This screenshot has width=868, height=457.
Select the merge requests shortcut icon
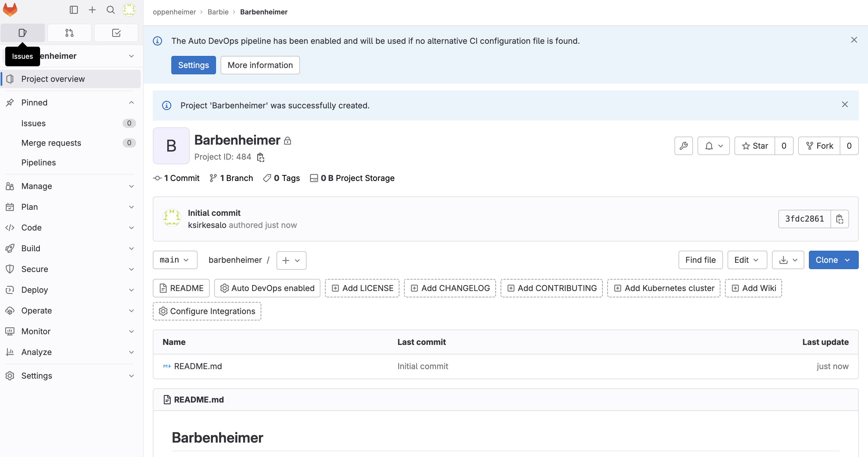(x=69, y=33)
